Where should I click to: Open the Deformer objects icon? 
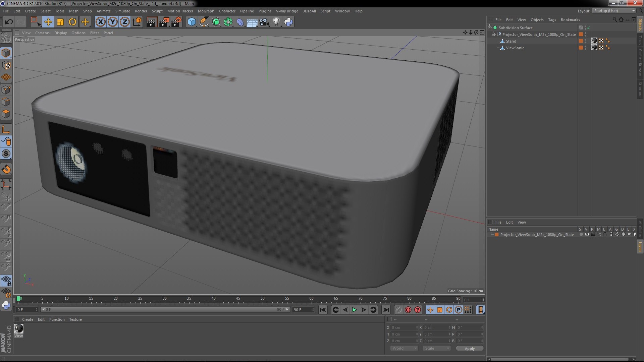tap(240, 22)
